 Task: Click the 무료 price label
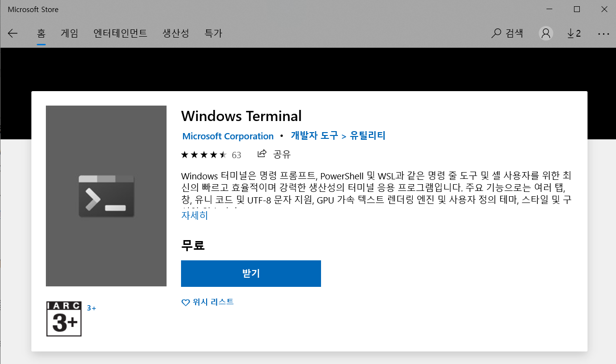193,245
